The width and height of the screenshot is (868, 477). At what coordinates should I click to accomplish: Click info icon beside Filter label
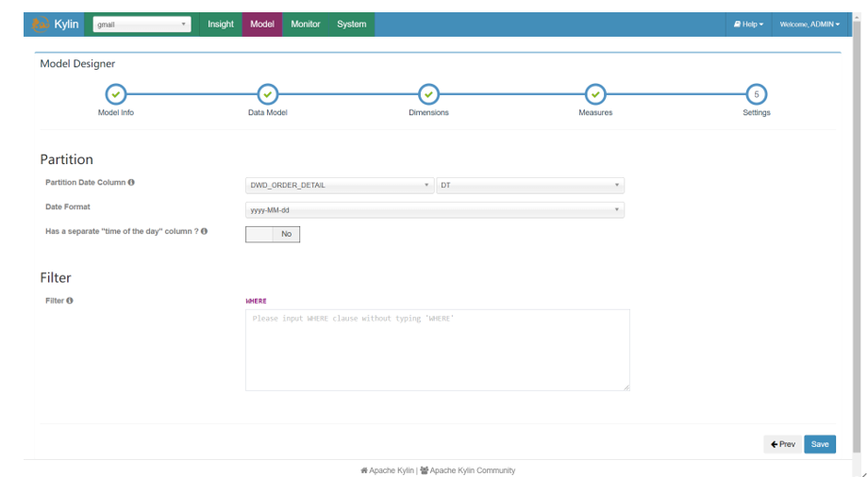[70, 301]
